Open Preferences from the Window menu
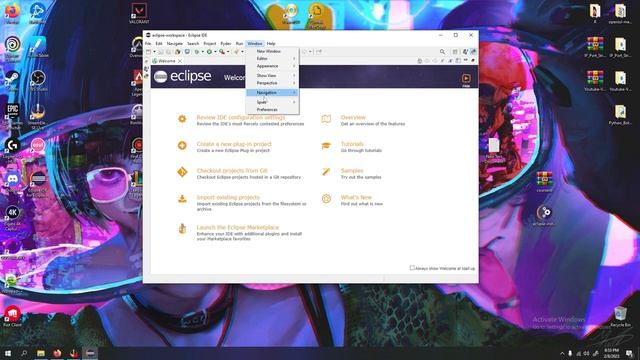Image resolution: width=640 pixels, height=360 pixels. click(272, 110)
